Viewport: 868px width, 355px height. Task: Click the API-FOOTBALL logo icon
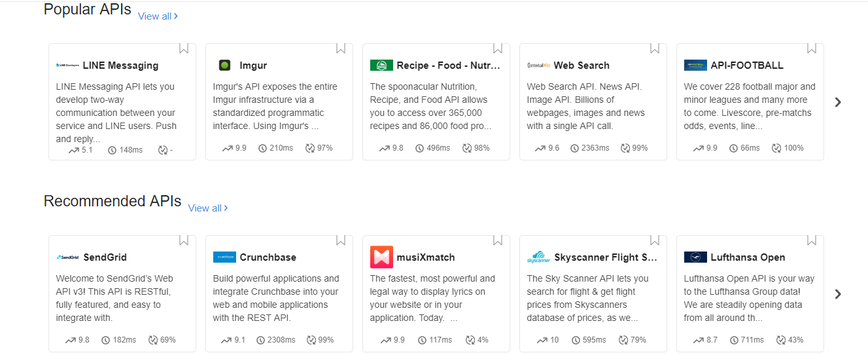click(695, 65)
